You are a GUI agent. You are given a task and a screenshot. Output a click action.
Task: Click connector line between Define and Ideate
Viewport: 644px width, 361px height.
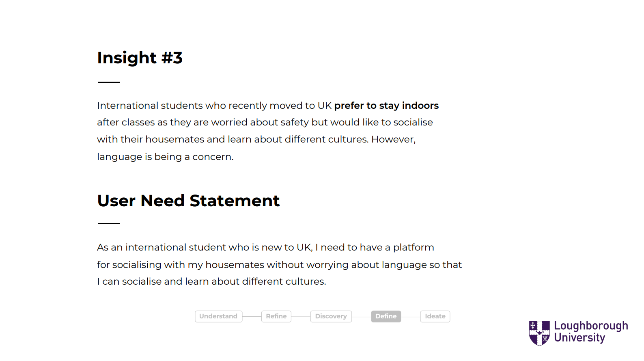pyautogui.click(x=411, y=316)
